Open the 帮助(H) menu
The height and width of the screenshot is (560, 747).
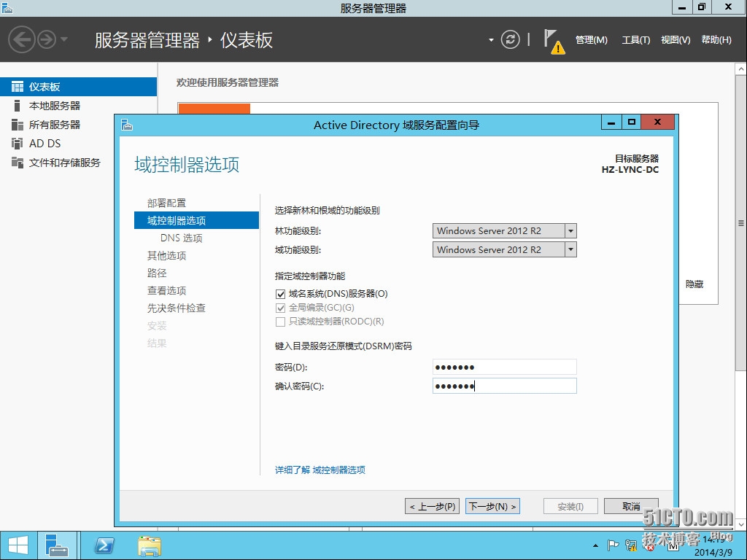click(x=716, y=40)
